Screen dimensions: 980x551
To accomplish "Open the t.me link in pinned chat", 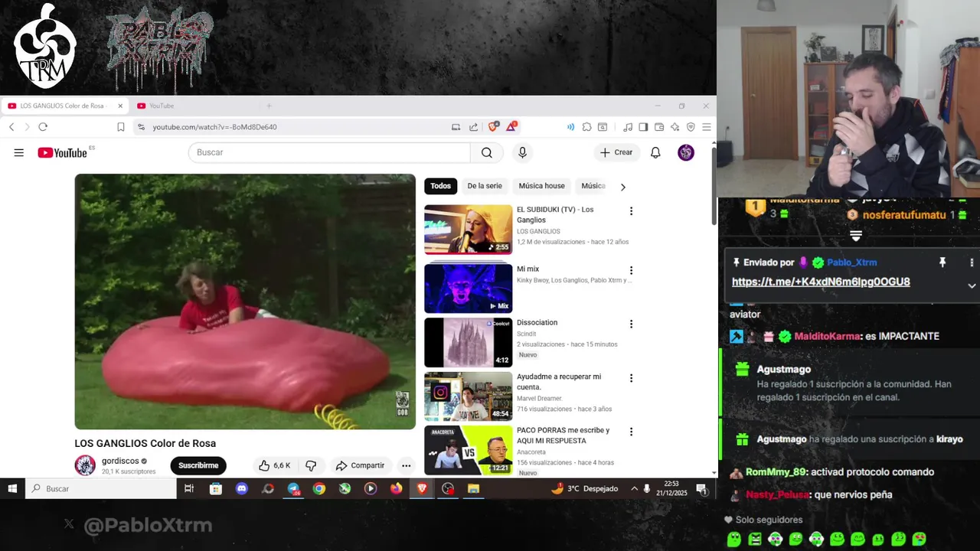I will (x=821, y=282).
